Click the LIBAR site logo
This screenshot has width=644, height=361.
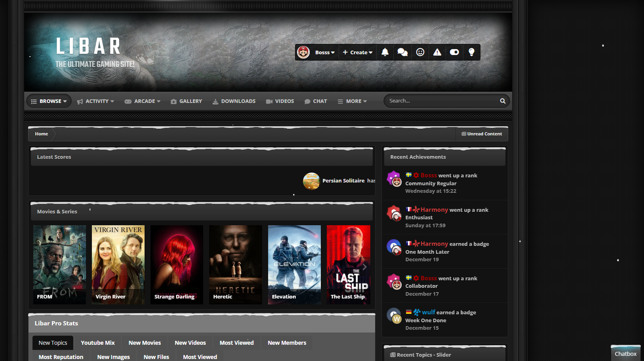tap(89, 46)
